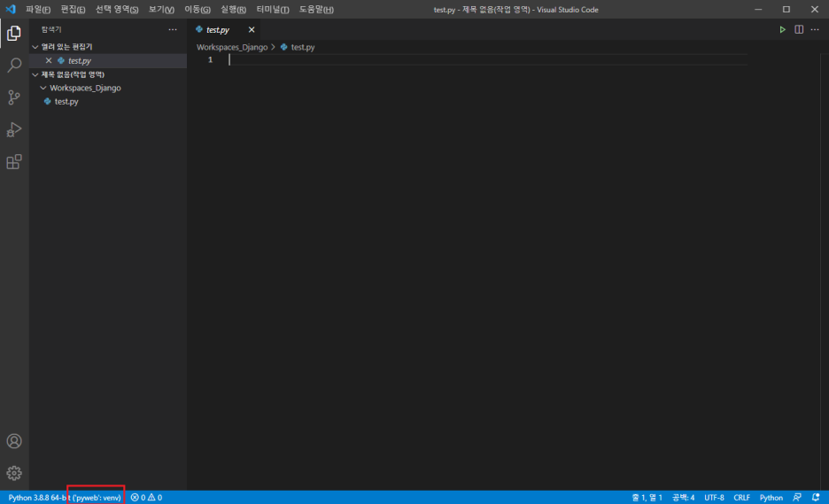This screenshot has width=829, height=504.
Task: Click the notifications bell in status bar
Action: point(816,498)
